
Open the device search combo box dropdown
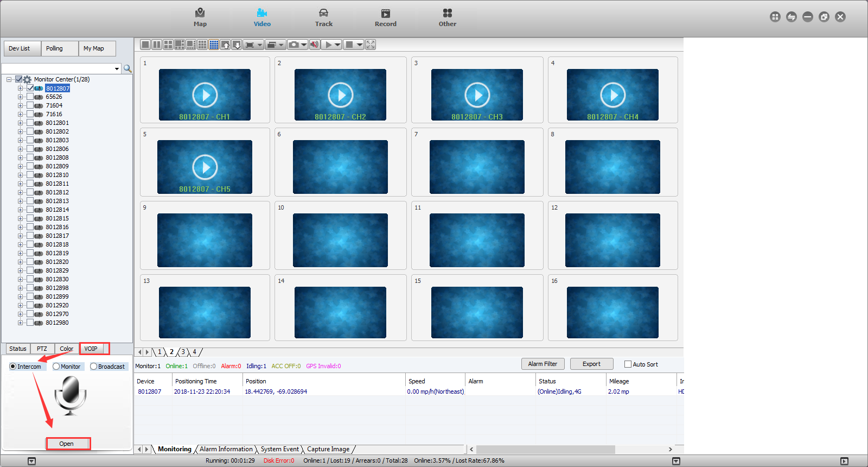[117, 68]
